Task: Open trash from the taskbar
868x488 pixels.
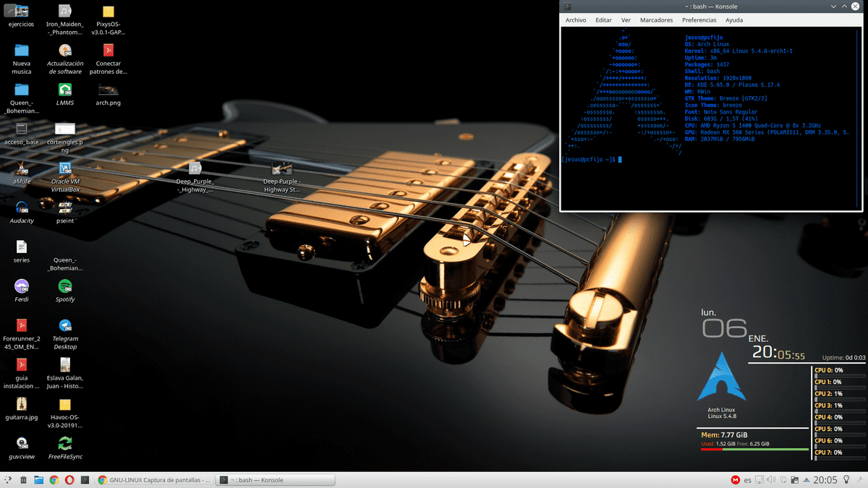Action: 23,480
